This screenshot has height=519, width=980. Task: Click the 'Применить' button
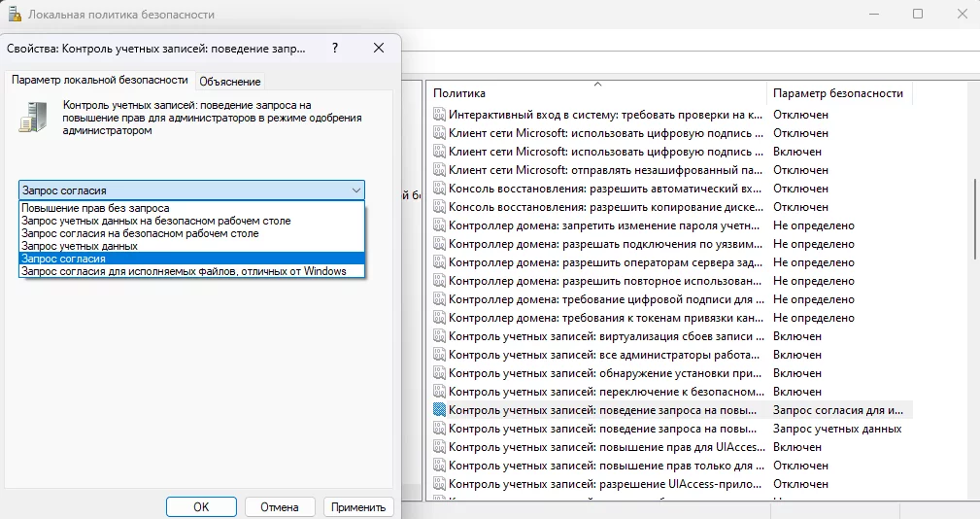(x=358, y=506)
